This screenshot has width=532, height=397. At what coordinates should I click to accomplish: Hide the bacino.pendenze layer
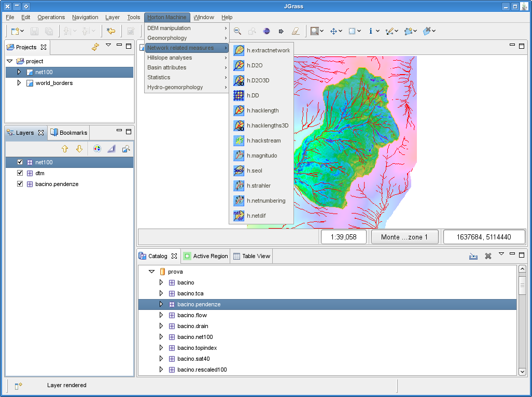[20, 184]
